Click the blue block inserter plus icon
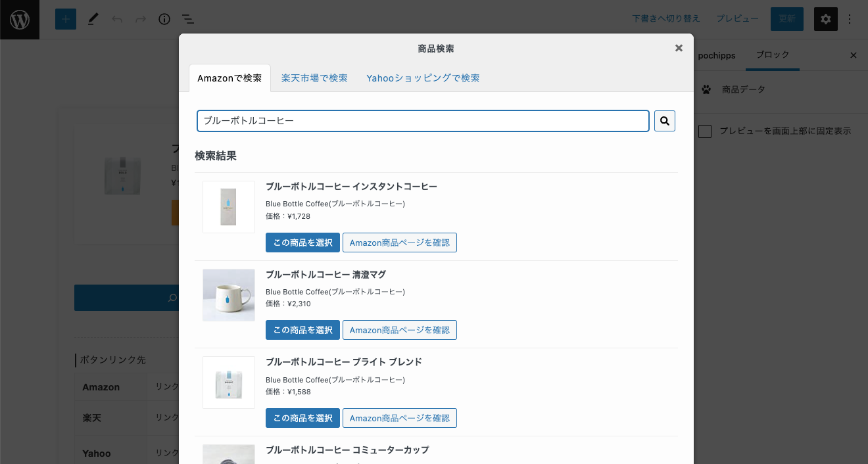Viewport: 868px width, 464px height. click(x=66, y=19)
